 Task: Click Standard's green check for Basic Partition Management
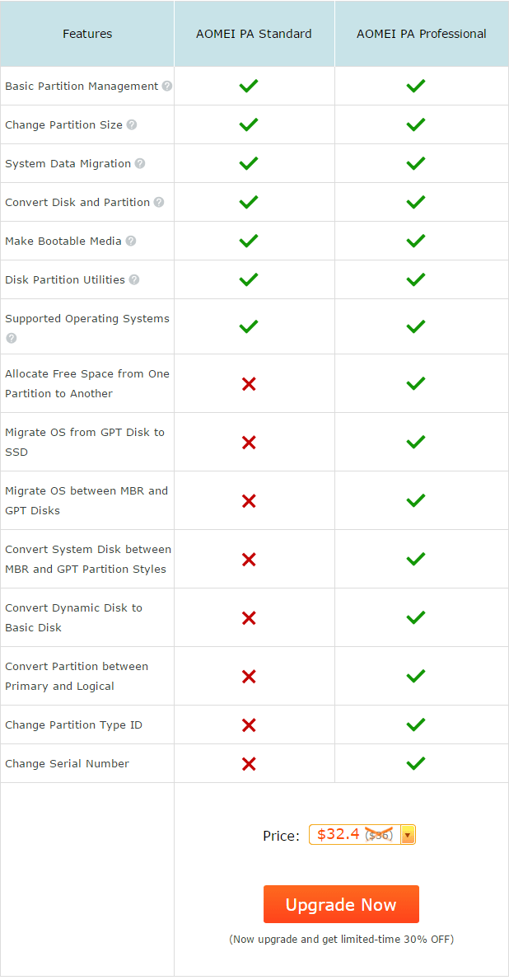click(249, 86)
